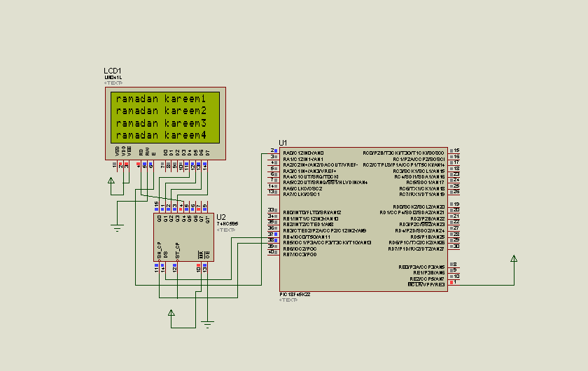Click the RD2/P2B/AN22 pin label

click(428, 218)
